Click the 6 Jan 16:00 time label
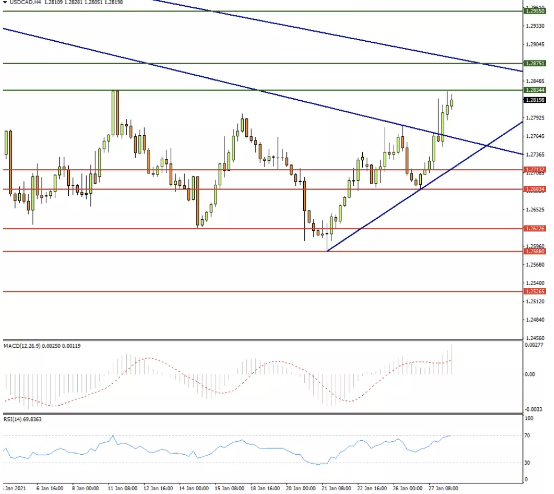 (x=50, y=488)
